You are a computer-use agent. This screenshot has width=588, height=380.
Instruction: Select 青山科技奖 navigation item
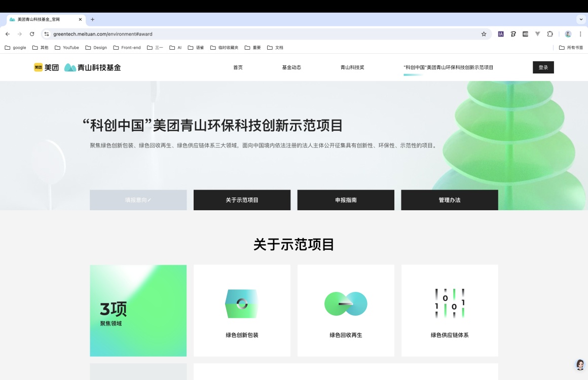point(352,67)
